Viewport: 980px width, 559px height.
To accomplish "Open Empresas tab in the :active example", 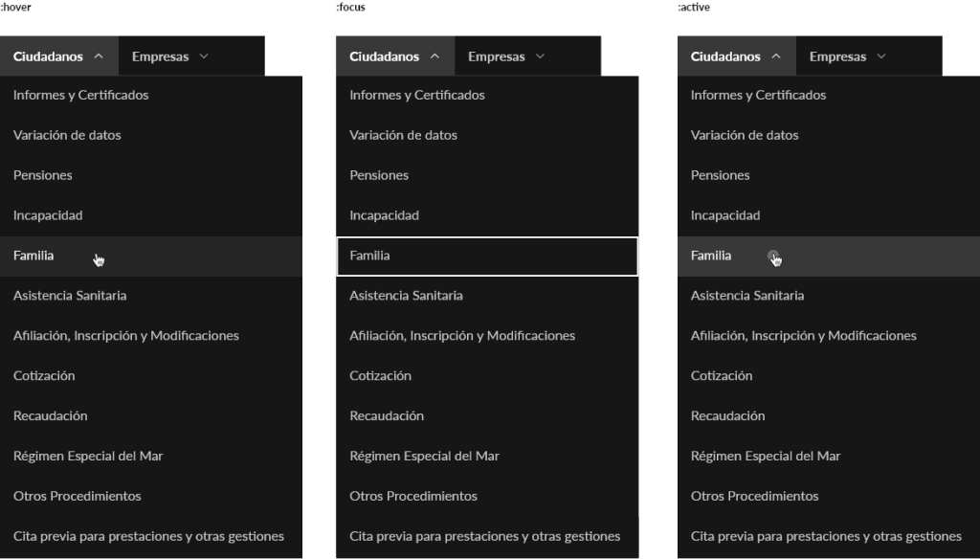I will click(x=837, y=56).
